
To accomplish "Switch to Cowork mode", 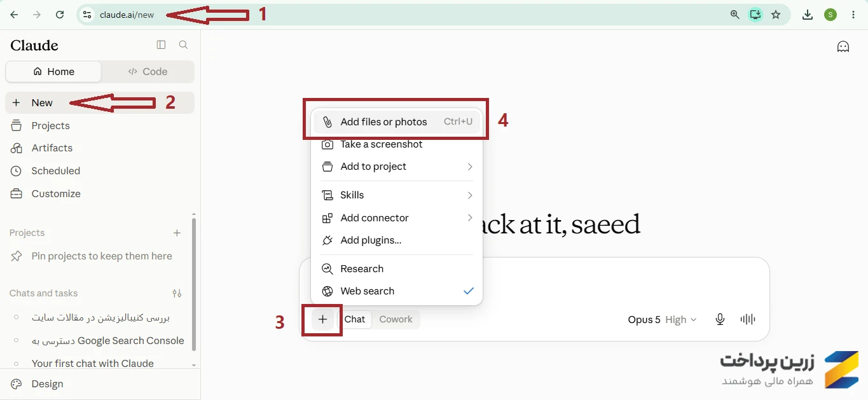I will click(396, 319).
